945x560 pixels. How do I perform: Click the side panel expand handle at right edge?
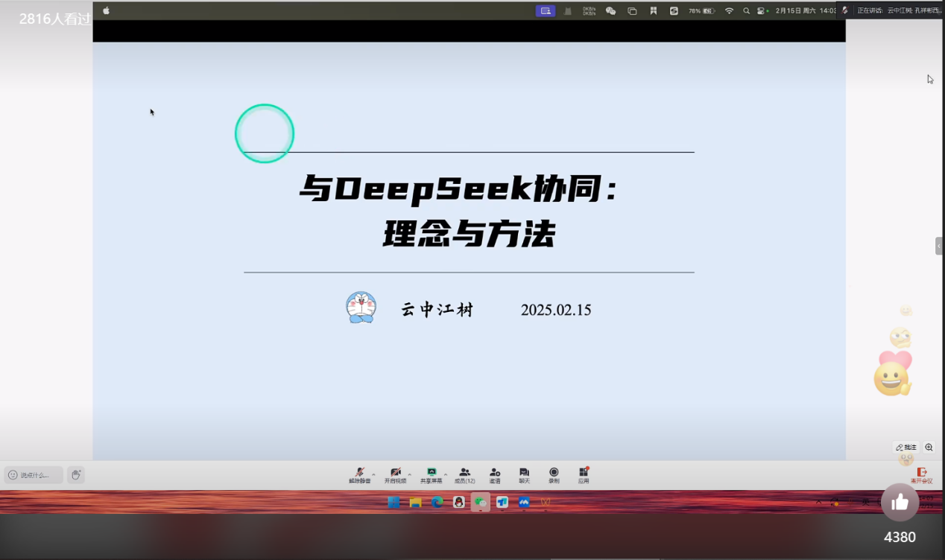tap(939, 246)
